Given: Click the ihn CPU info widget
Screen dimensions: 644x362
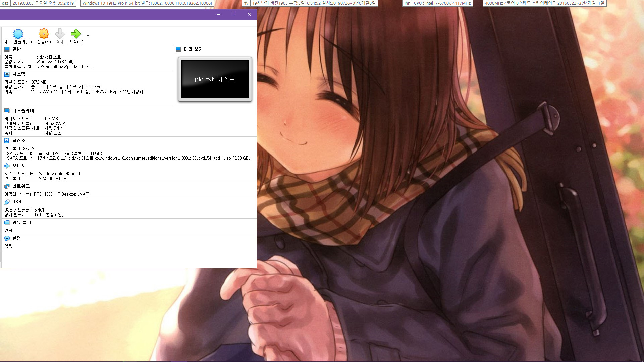Looking at the screenshot, I should [437, 3].
